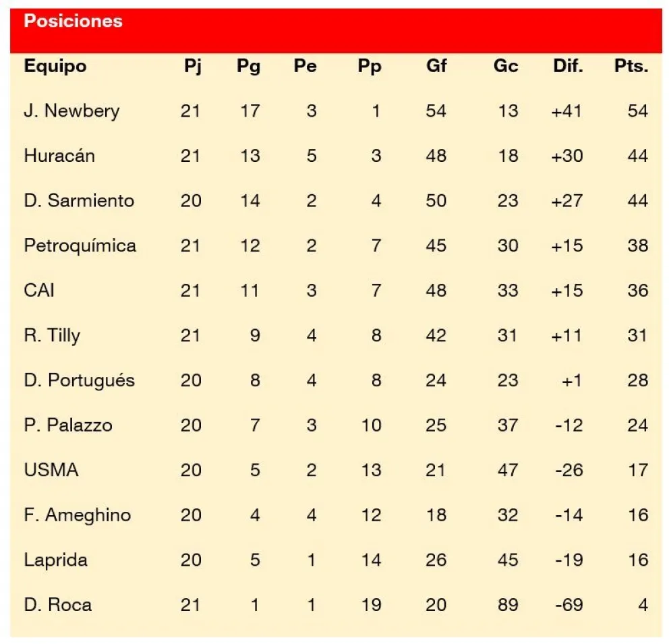Viewport: 669px width, 644px height.
Task: Click the Pts. column header
Action: pos(631,66)
